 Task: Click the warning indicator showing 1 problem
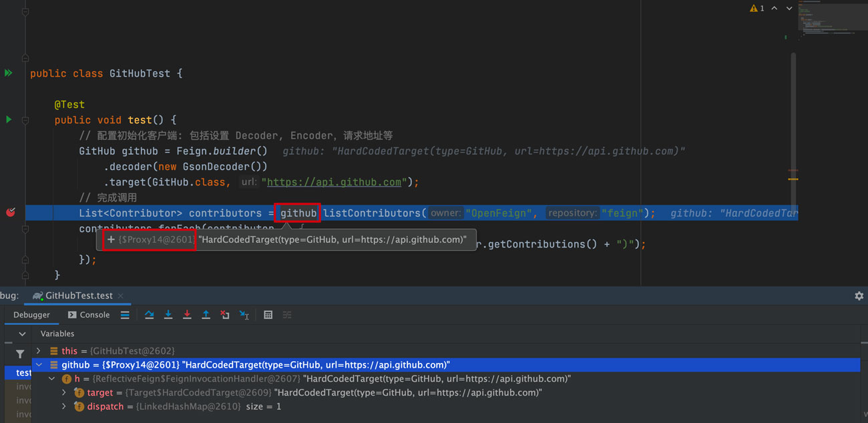[x=757, y=8]
